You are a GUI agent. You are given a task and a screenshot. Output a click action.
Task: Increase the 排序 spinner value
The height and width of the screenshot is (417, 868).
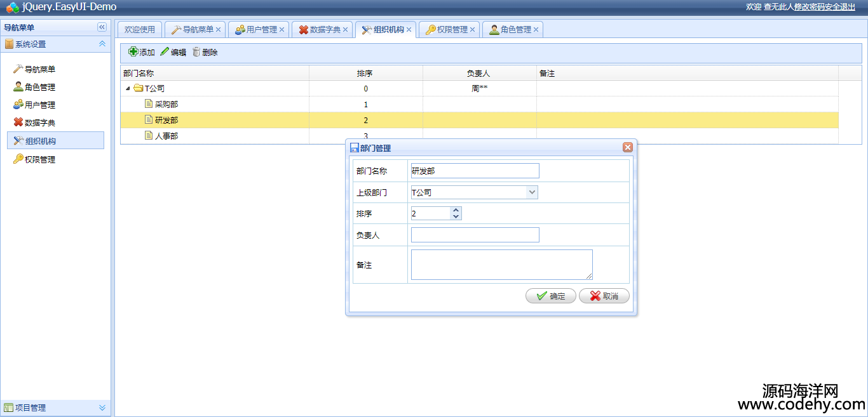coord(456,210)
